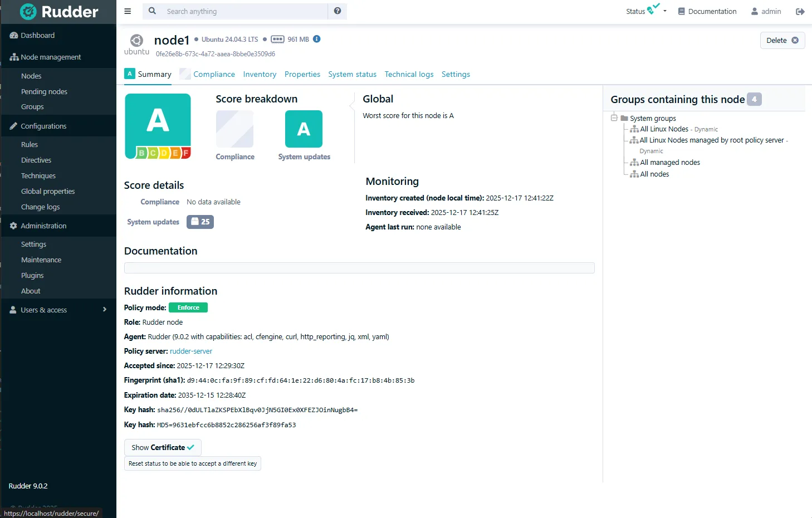Click the admin user icon
This screenshot has width=812, height=518.
pos(755,11)
